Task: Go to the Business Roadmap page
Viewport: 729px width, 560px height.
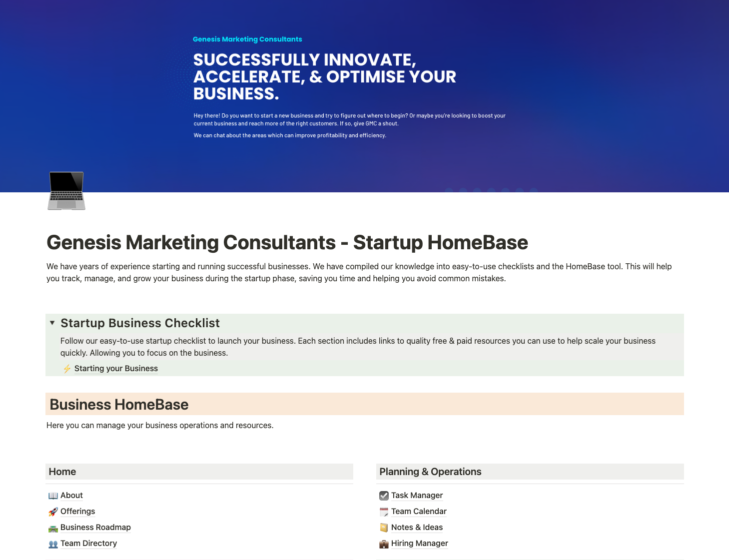Action: pyautogui.click(x=95, y=528)
